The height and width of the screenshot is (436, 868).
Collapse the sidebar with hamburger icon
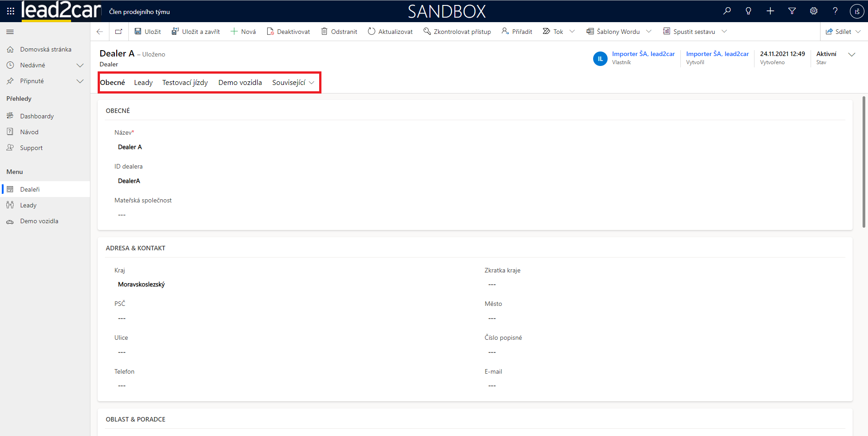[10, 32]
